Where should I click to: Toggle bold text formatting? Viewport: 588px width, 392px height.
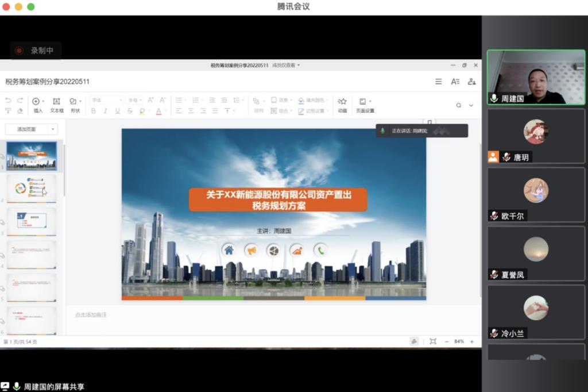(x=94, y=111)
